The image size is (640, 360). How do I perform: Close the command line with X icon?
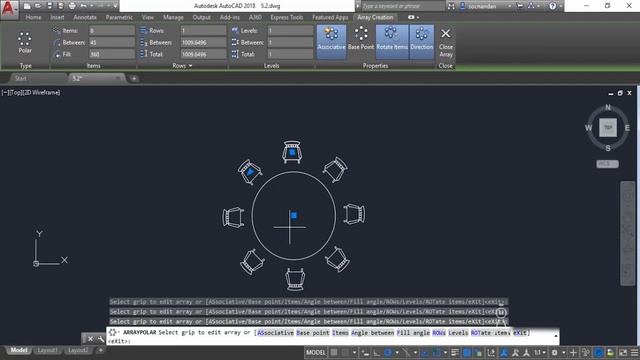pos(90,339)
